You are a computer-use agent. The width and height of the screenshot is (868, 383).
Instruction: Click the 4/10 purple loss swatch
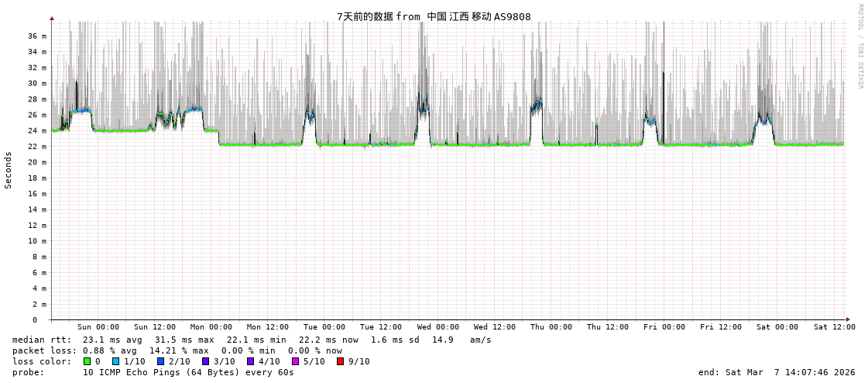click(x=250, y=361)
